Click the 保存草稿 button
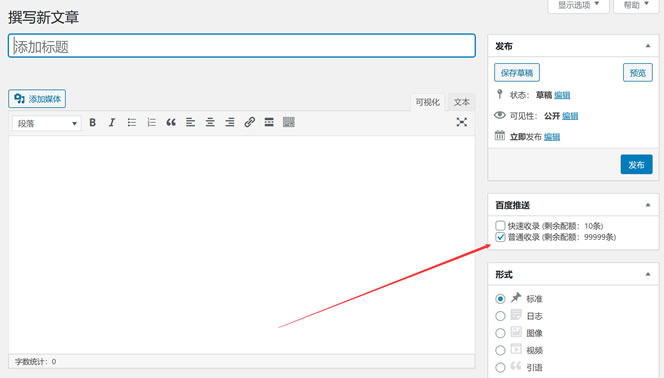Viewport: 664px width, 378px height. pyautogui.click(x=517, y=73)
